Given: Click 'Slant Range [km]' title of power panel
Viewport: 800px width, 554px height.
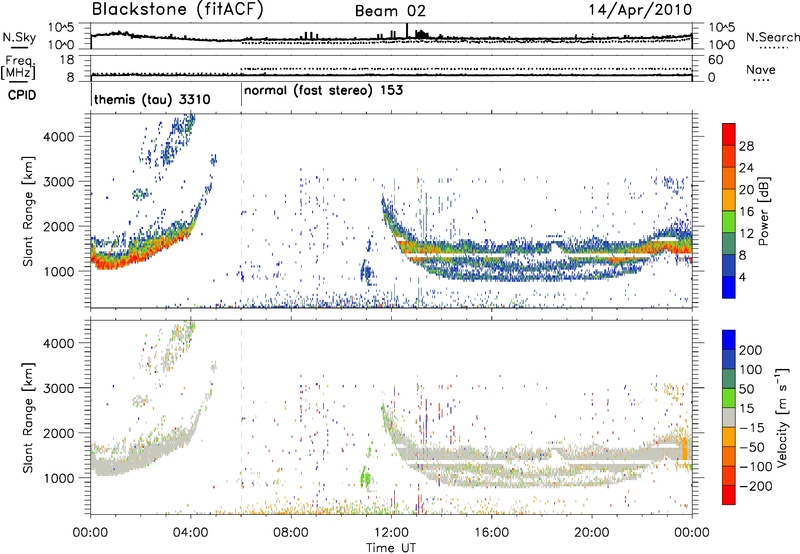Looking at the screenshot, I should coord(28,211).
